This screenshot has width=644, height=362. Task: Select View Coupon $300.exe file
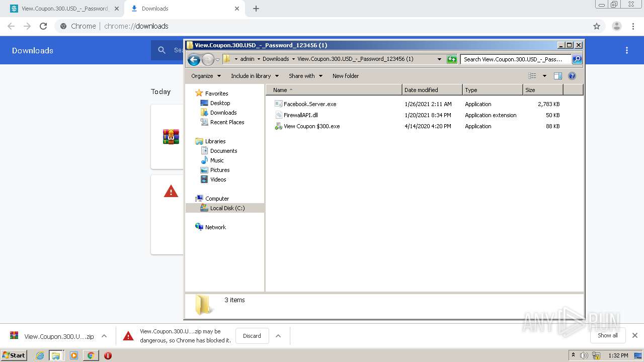tap(312, 126)
